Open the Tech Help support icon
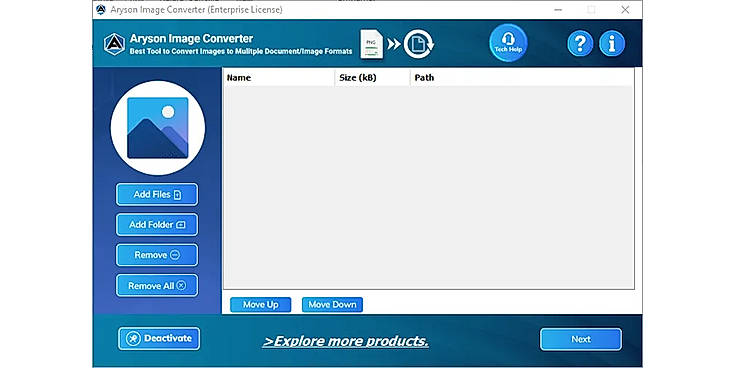 (x=508, y=43)
